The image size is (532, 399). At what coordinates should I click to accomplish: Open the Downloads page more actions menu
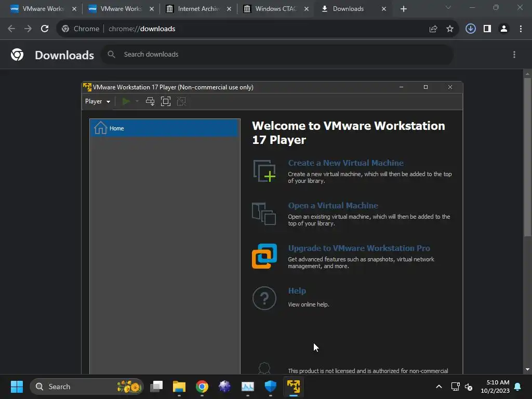pos(514,55)
